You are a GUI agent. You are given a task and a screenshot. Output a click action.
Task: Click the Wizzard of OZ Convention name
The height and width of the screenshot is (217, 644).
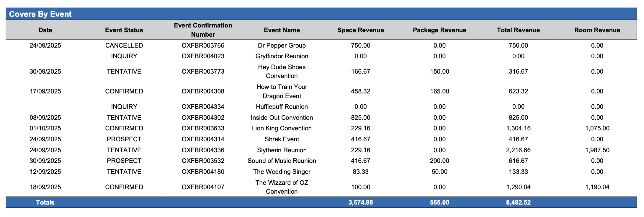click(x=282, y=187)
